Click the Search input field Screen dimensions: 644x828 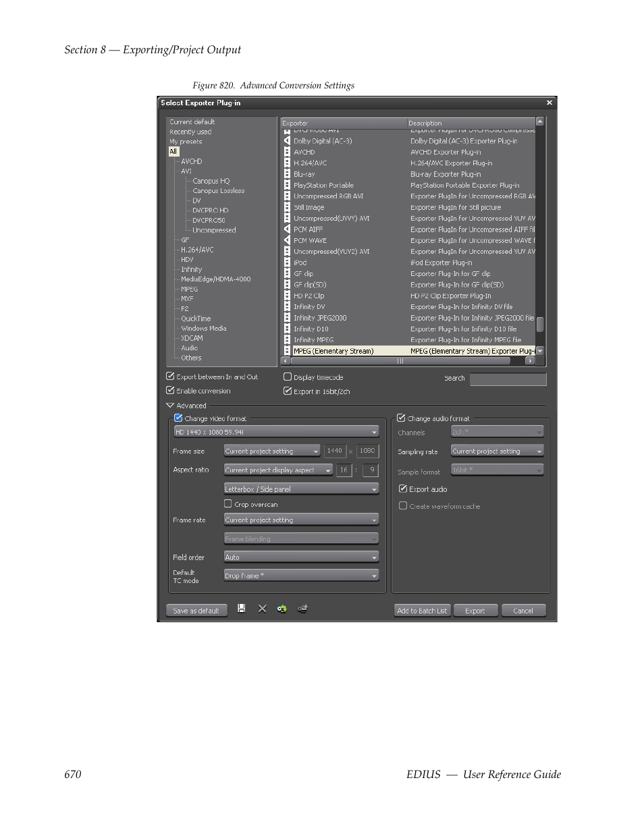[x=508, y=379]
